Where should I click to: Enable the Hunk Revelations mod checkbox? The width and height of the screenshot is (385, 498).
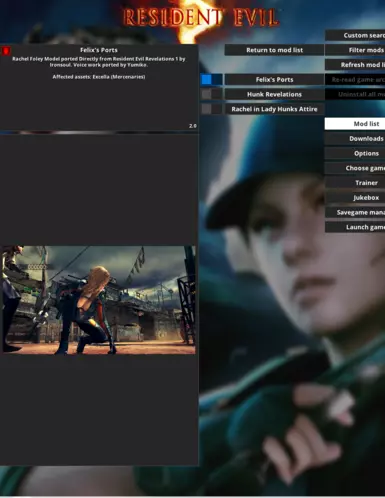pos(207,94)
